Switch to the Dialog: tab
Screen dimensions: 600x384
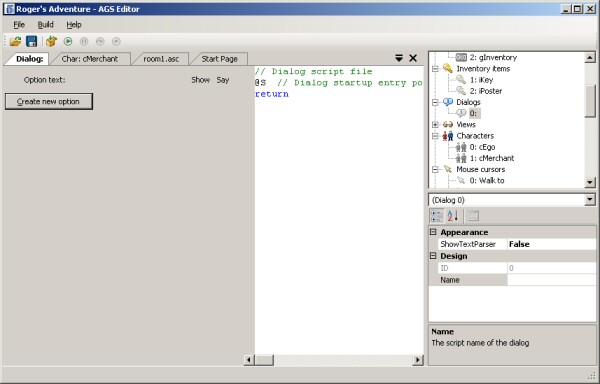[x=29, y=59]
